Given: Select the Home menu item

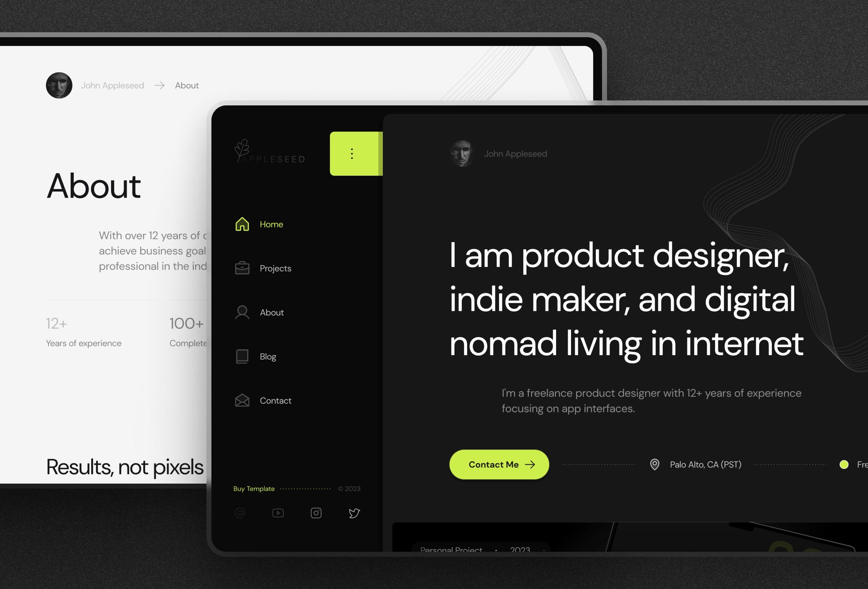Looking at the screenshot, I should (271, 224).
